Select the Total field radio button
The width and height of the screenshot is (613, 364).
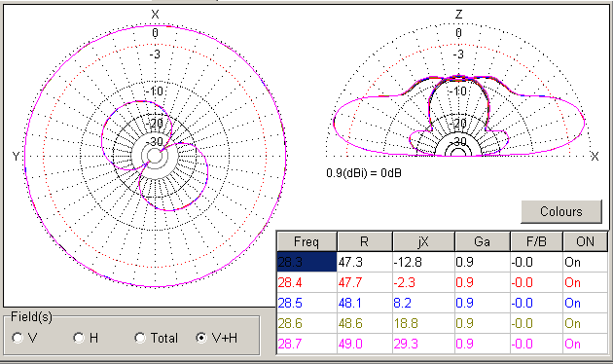(x=140, y=338)
